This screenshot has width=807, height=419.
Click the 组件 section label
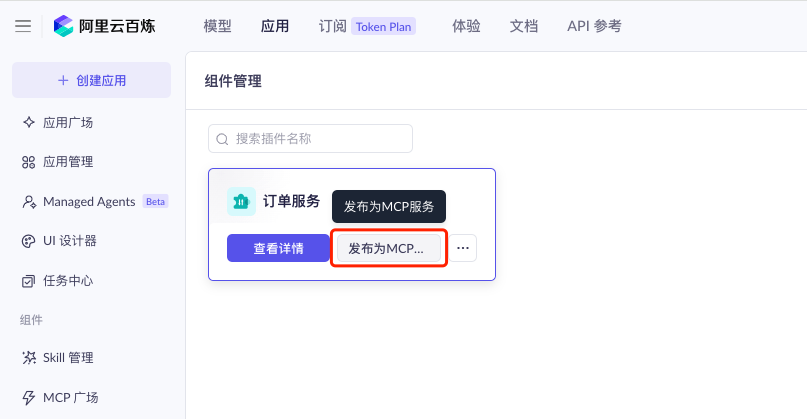pos(31,320)
